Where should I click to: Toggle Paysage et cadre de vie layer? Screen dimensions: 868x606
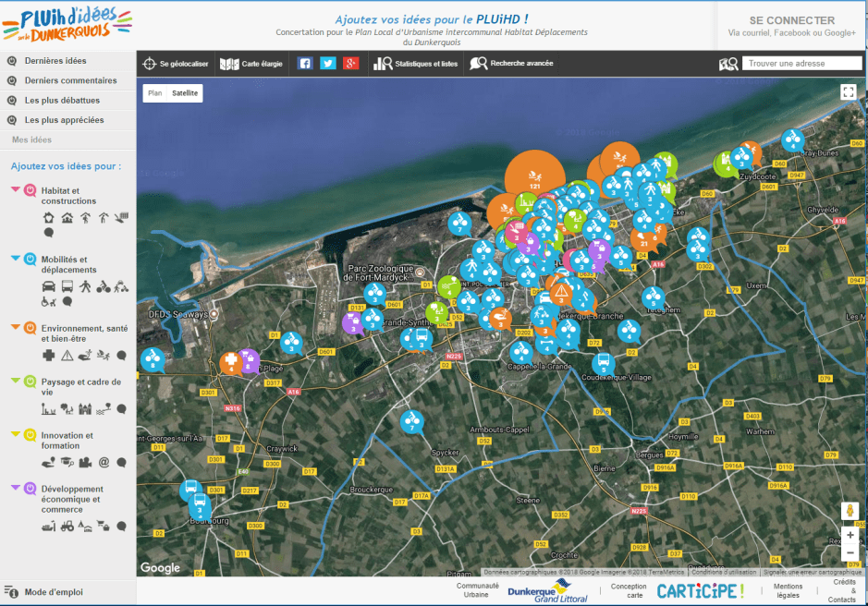click(30, 382)
